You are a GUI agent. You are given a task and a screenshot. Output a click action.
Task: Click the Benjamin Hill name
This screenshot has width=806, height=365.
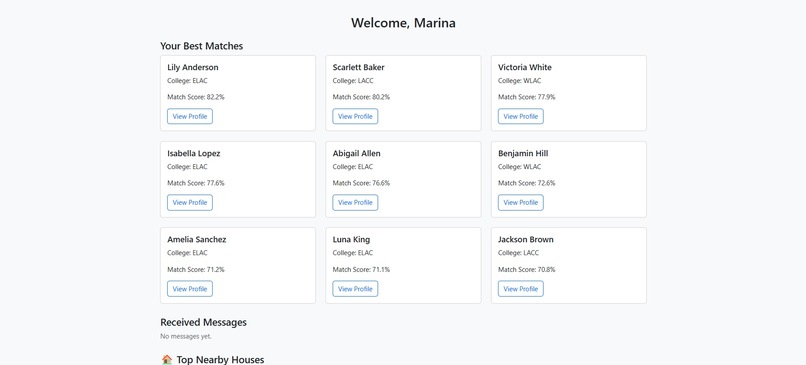point(523,153)
